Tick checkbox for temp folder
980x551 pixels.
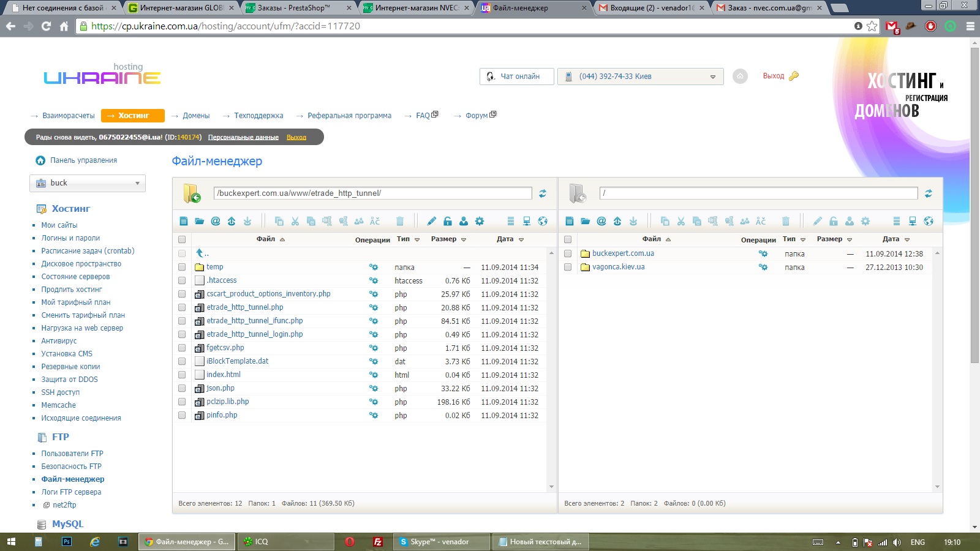182,267
